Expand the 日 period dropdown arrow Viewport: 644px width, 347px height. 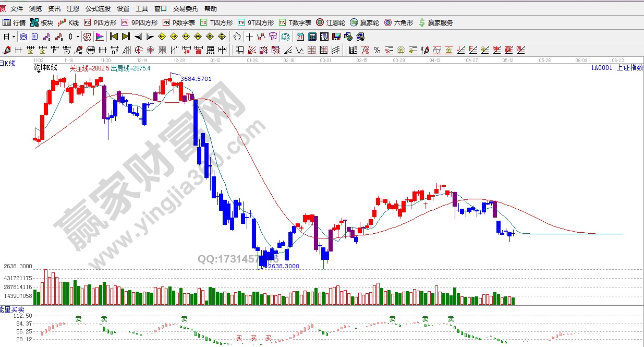point(13,37)
